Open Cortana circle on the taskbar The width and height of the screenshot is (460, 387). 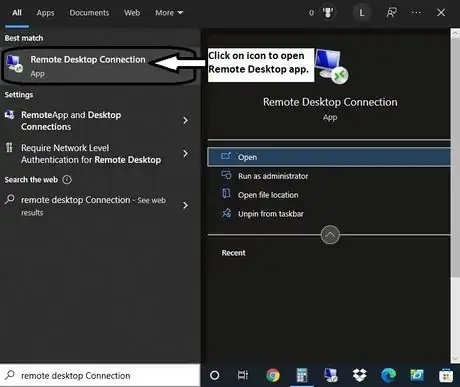pos(215,375)
